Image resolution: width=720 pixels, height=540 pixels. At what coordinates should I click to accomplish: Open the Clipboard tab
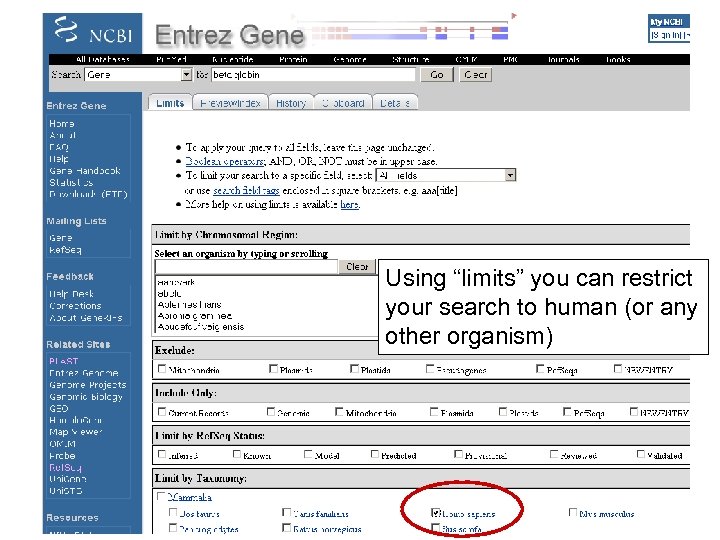tap(343, 103)
